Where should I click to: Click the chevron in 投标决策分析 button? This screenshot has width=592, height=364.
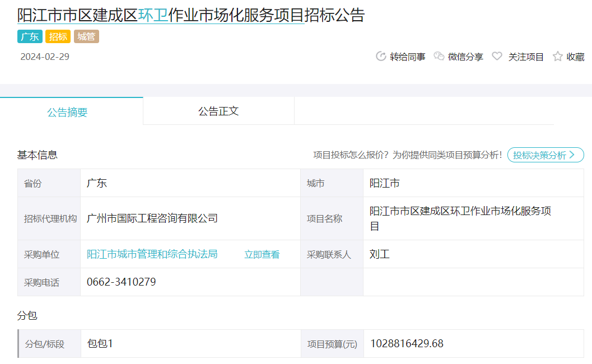point(572,155)
